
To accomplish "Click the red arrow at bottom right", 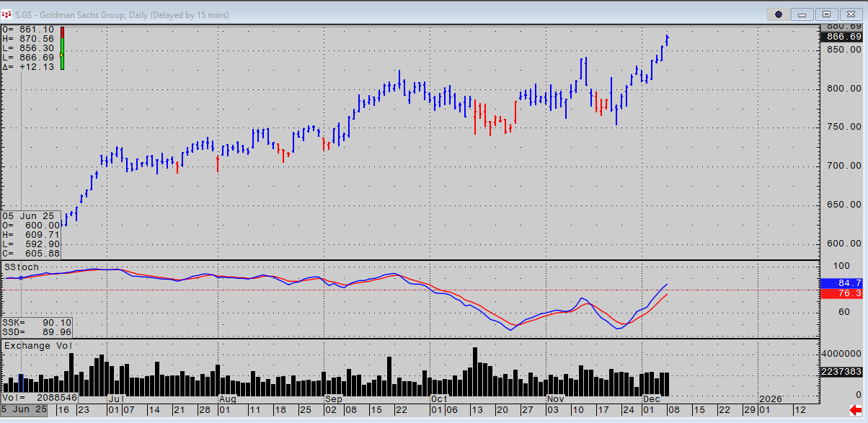I will point(855,410).
